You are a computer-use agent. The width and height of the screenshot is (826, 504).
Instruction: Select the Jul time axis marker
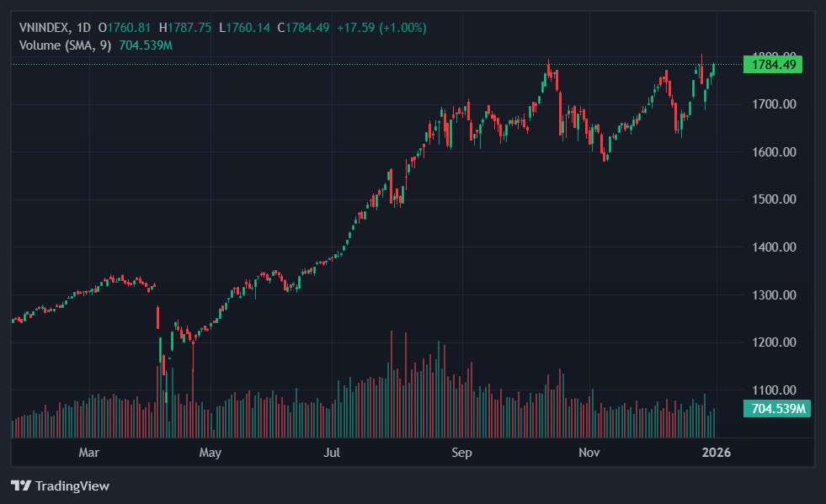(333, 453)
